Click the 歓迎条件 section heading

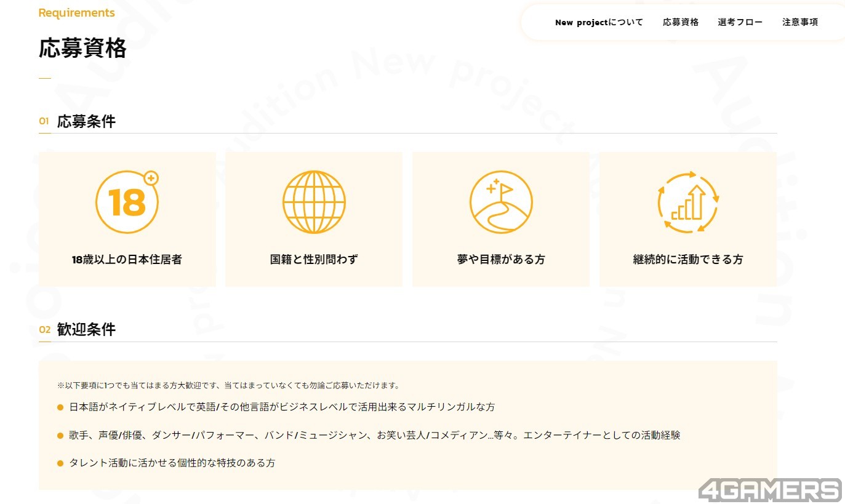tap(86, 330)
